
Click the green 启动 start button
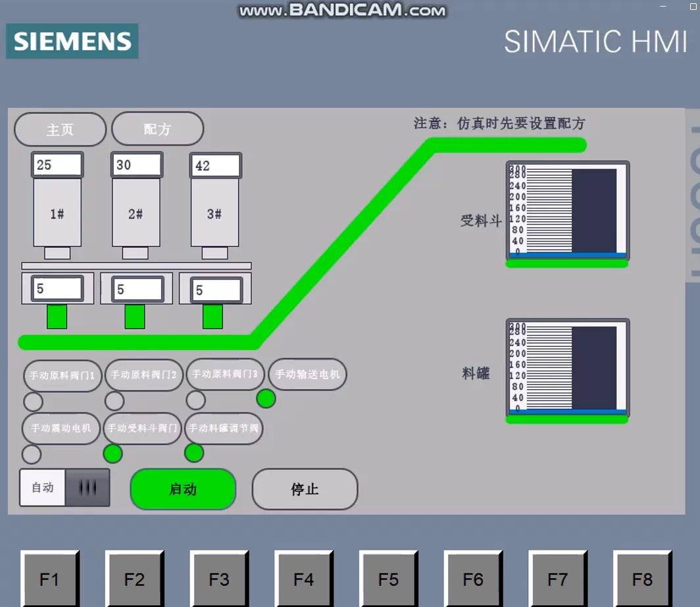[183, 489]
